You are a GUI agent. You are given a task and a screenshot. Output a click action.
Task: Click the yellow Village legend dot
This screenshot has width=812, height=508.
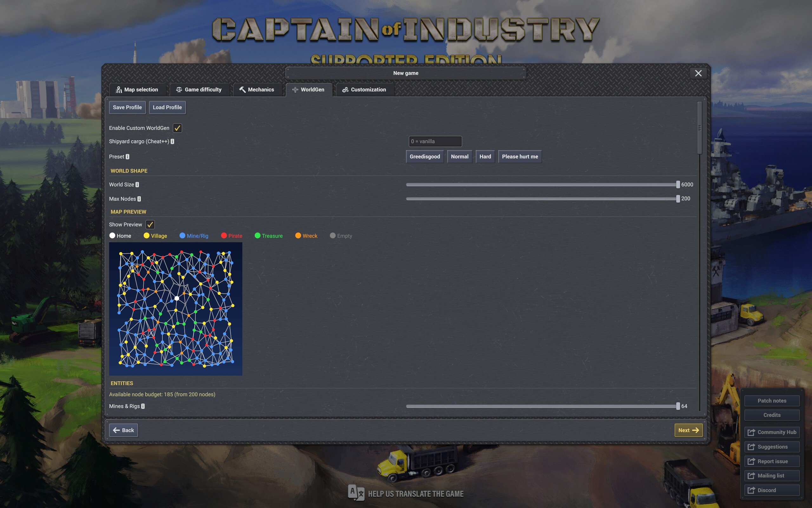[147, 236]
